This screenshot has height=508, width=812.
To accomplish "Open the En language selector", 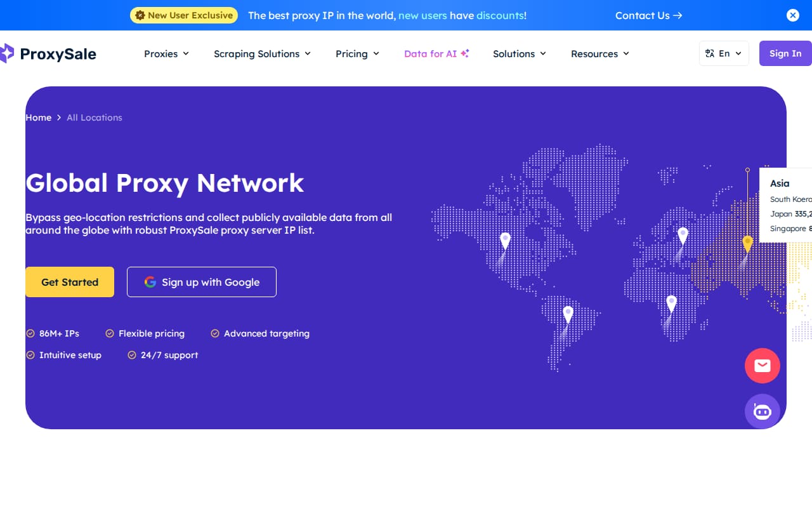I will click(x=724, y=54).
